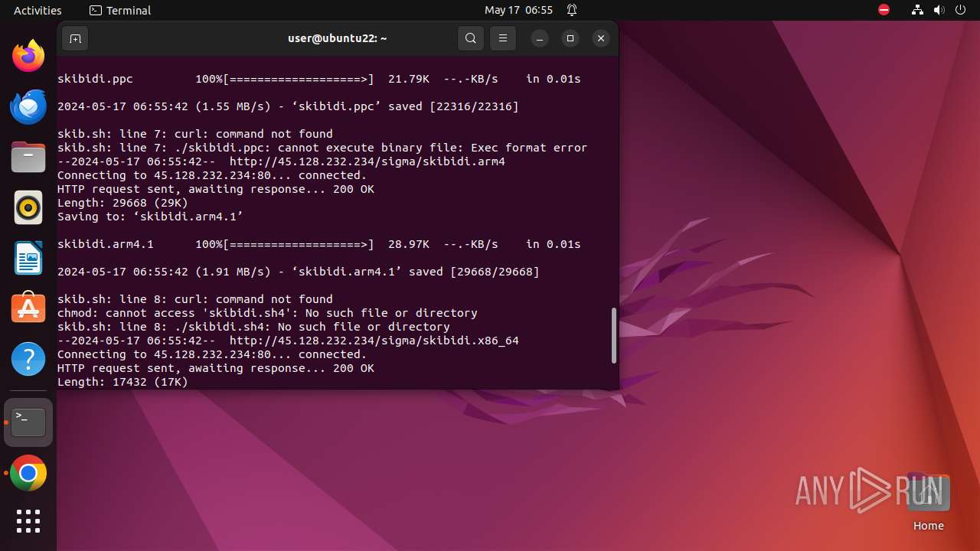Screen dimensions: 980x551
Task: Select the Terminal icon in the dock
Action: click(28, 422)
